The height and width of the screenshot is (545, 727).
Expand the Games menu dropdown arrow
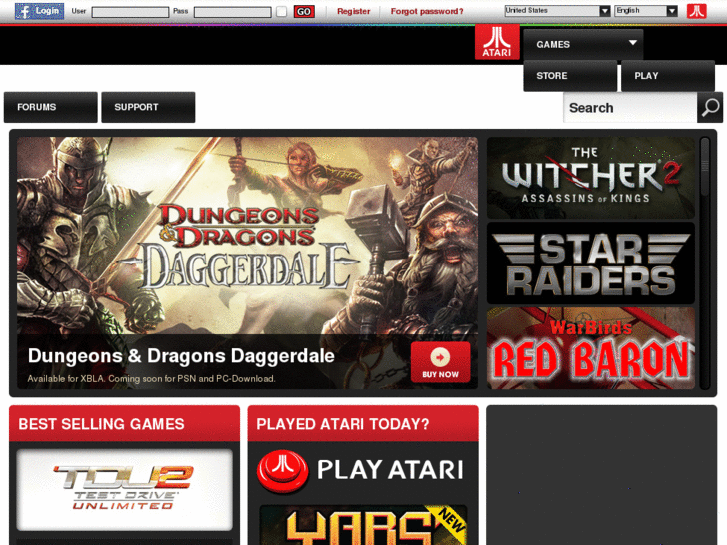point(632,43)
